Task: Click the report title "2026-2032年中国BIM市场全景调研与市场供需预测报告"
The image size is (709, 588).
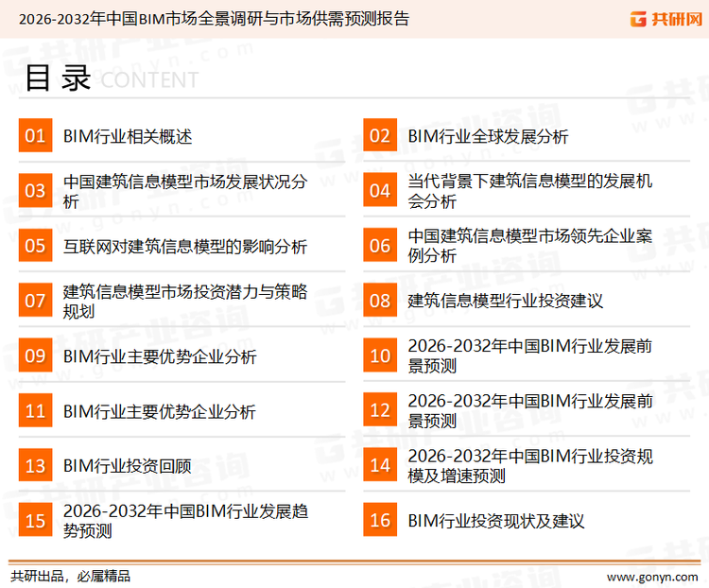Action: tap(214, 19)
